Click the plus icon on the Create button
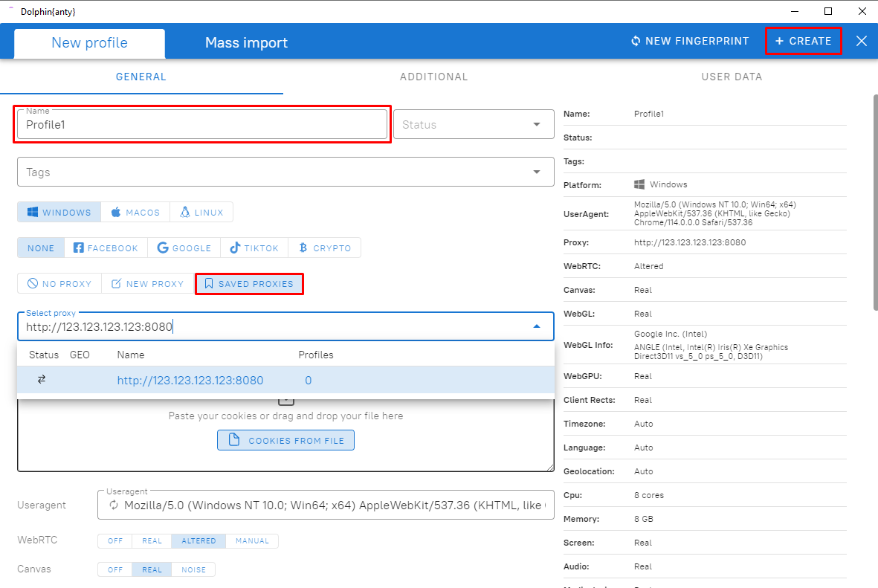Viewport: 878px width, 588px height. pos(779,41)
